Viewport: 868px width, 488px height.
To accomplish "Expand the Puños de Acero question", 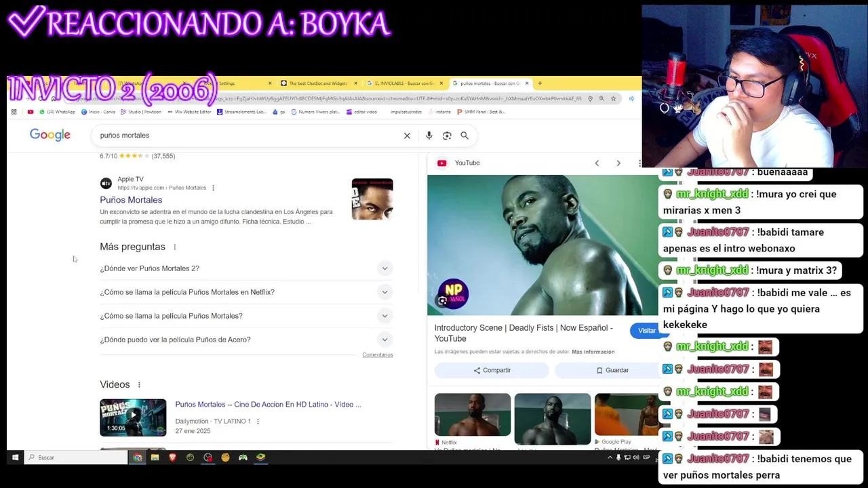I will [x=245, y=340].
